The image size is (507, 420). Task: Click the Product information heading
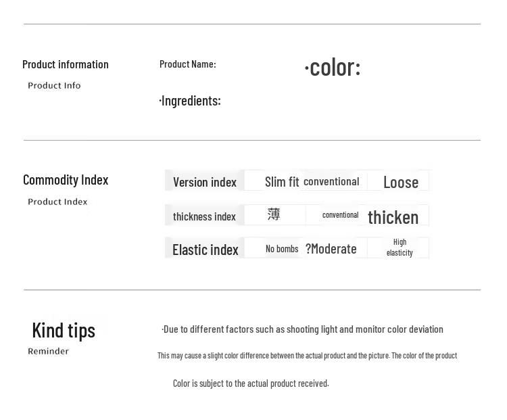coord(66,64)
